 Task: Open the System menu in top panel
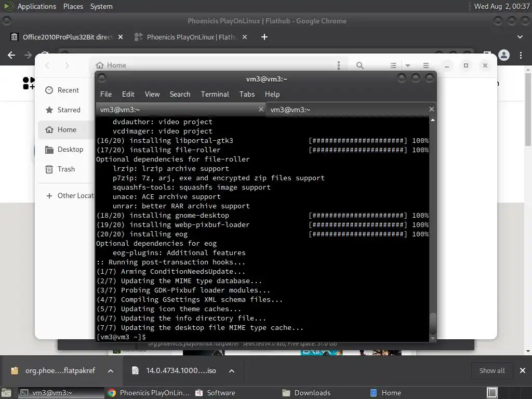pos(101,6)
